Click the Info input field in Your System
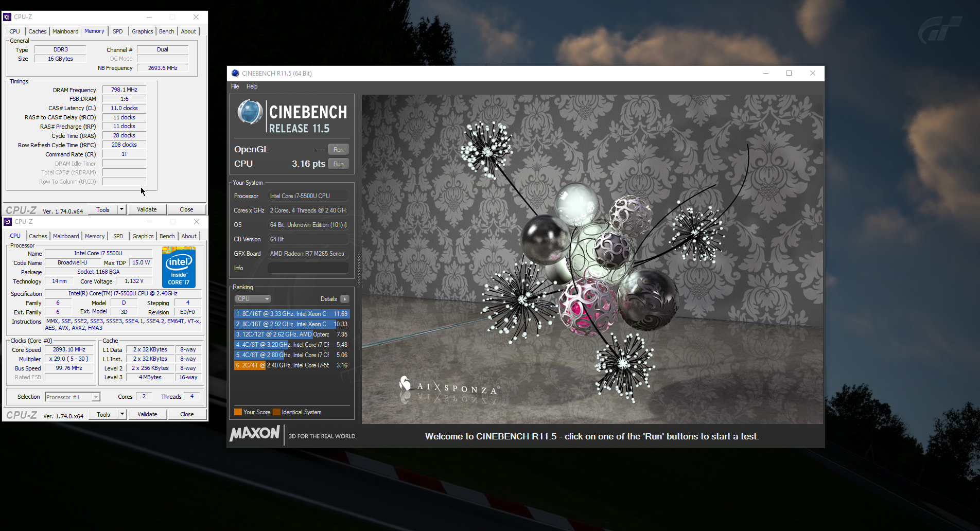Screen dimensions: 980x531 308,268
